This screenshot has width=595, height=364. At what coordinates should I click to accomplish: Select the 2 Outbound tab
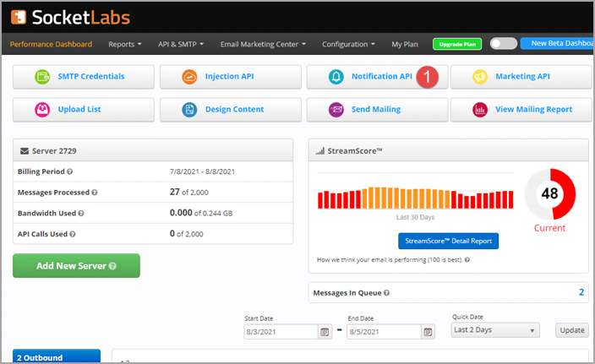click(x=57, y=356)
